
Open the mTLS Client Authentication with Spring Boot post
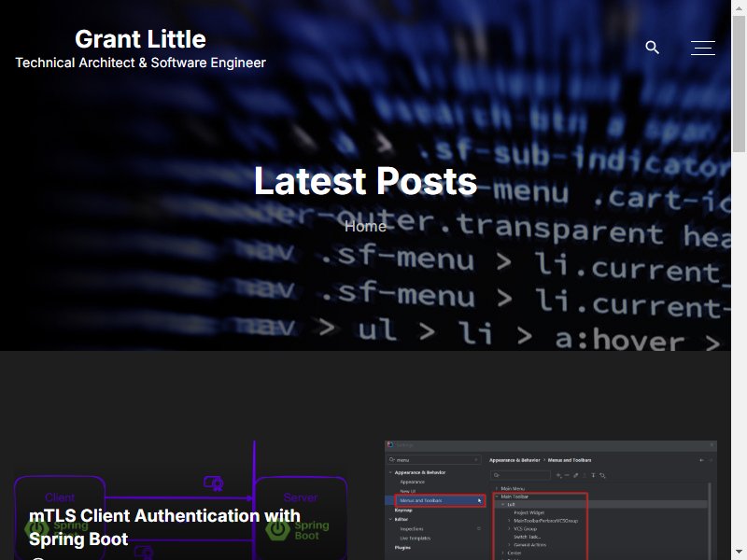[165, 527]
